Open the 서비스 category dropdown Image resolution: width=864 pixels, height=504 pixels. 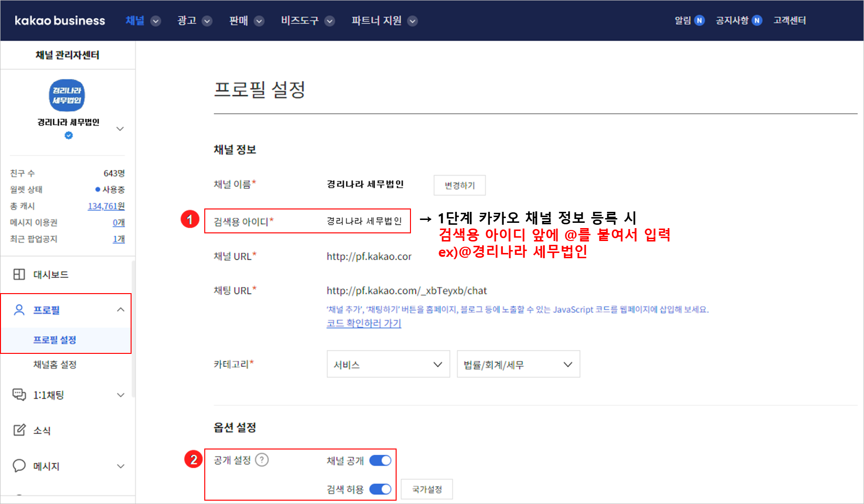(388, 364)
